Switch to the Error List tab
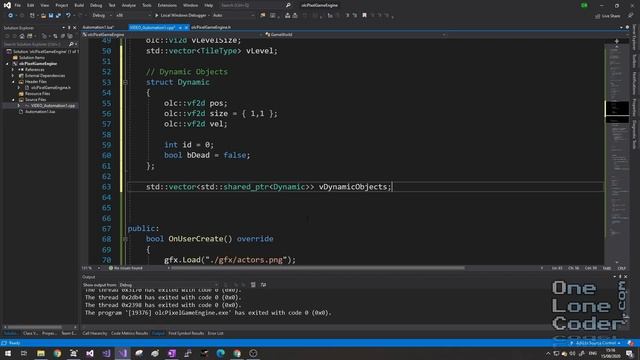 [216, 333]
